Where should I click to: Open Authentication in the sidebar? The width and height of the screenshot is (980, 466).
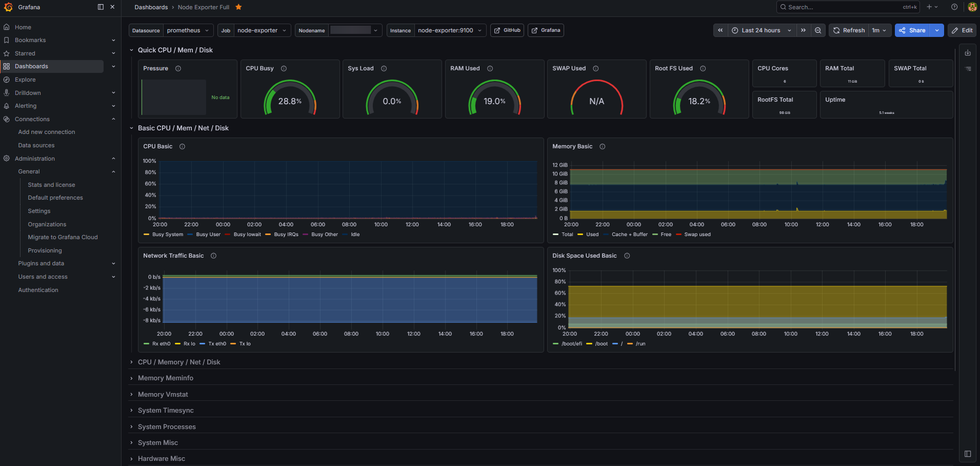pyautogui.click(x=38, y=290)
